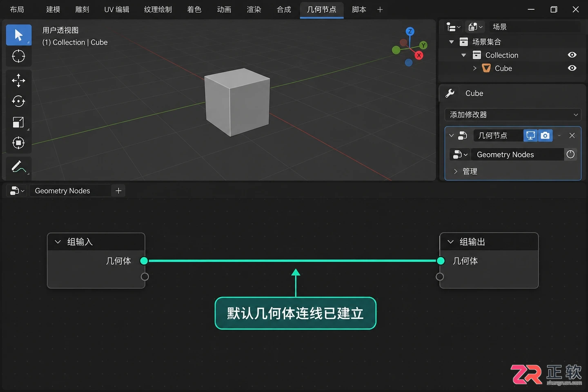Image resolution: width=588 pixels, height=392 pixels.
Task: Click the Geometry Nodes modifier icon
Action: [x=463, y=136]
